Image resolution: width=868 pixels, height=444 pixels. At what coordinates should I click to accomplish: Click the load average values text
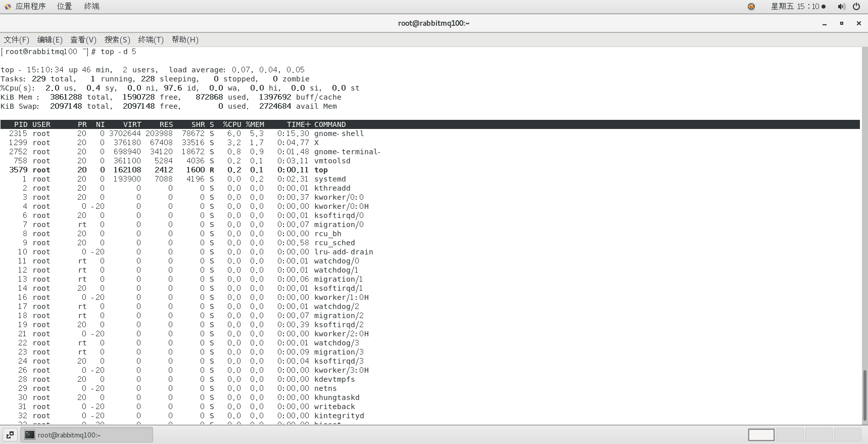pyautogui.click(x=268, y=70)
